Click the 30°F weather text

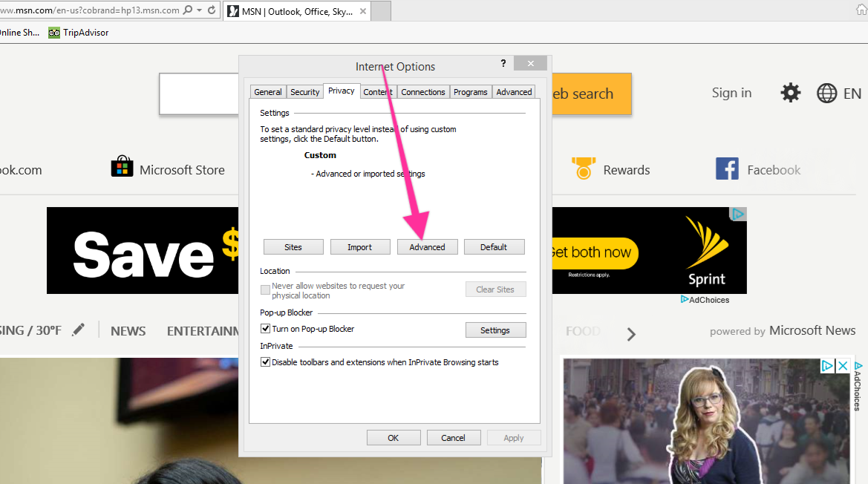pyautogui.click(x=48, y=330)
